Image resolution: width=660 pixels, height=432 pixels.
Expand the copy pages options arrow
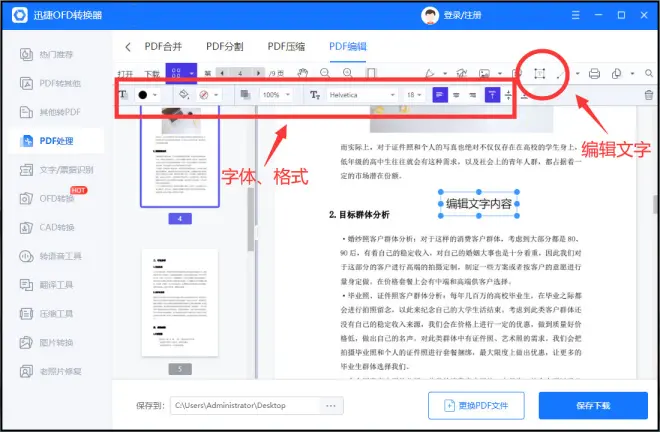coord(632,74)
